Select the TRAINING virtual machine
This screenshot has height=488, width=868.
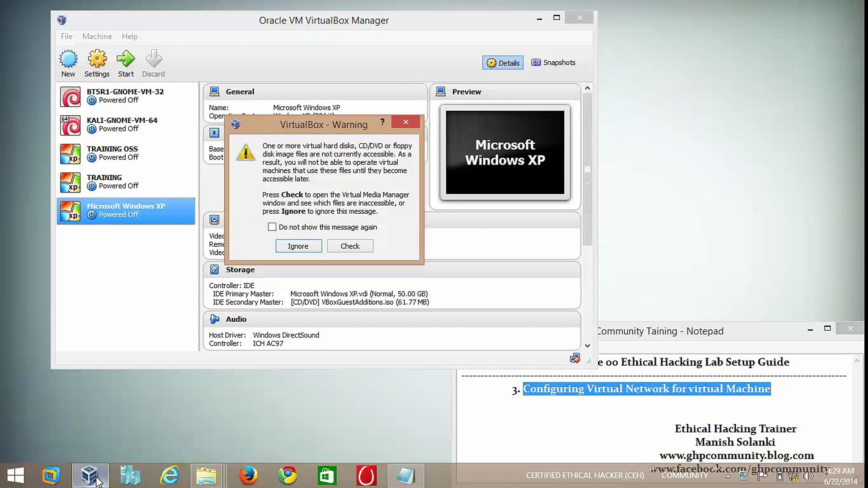click(126, 182)
